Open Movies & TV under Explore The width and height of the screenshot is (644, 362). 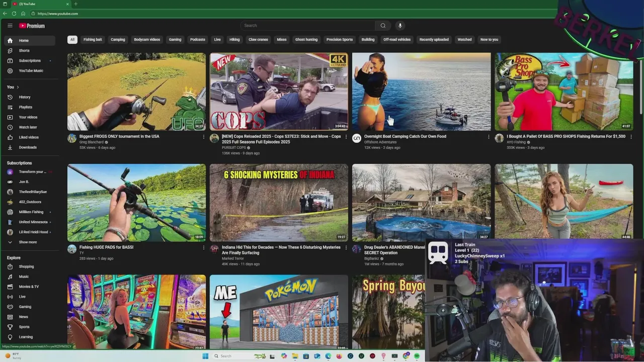pyautogui.click(x=30, y=287)
